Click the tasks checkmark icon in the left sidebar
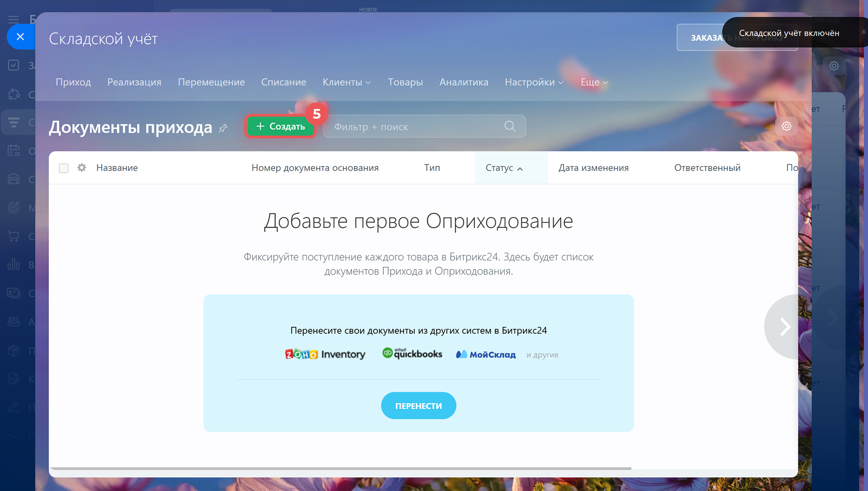This screenshot has height=491, width=868. [14, 65]
